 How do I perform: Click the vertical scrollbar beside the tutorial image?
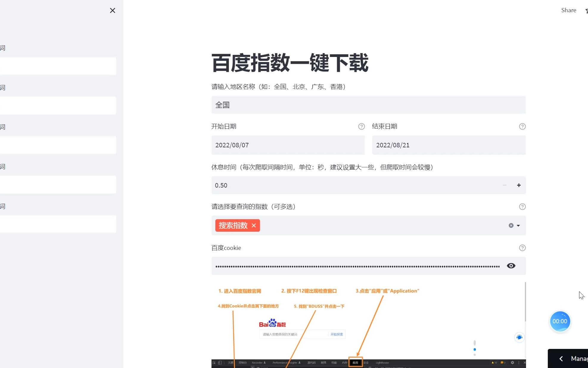(x=525, y=302)
